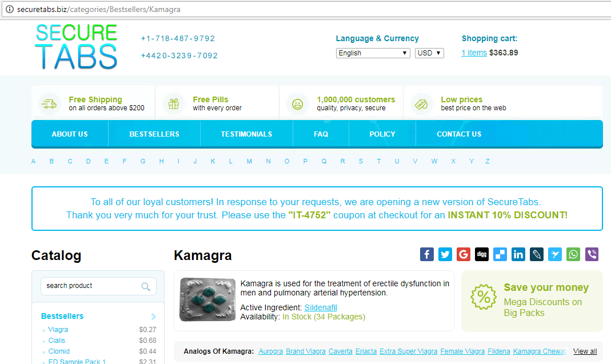Open the Extra Super Viagra analog link
This screenshot has height=364, width=611.
(x=408, y=351)
